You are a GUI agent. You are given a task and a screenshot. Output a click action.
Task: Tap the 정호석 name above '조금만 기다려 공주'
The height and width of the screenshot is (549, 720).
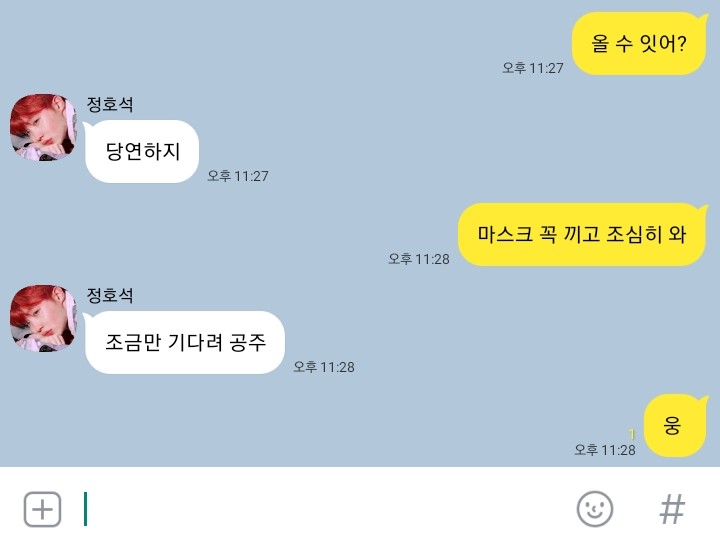(110, 295)
